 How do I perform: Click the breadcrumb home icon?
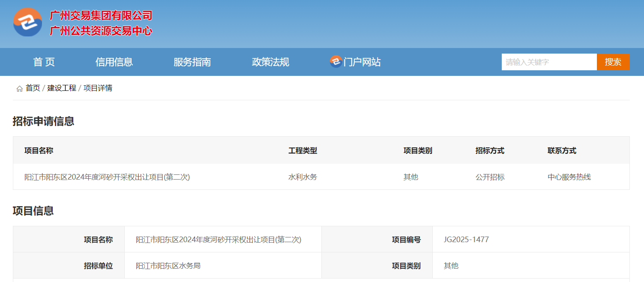(x=19, y=89)
